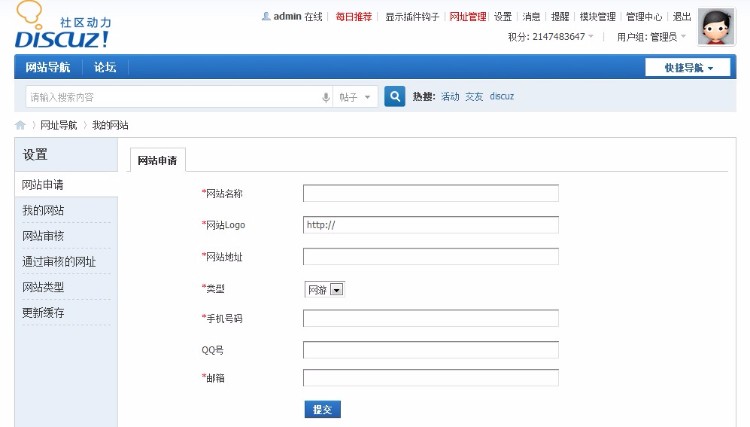Click the 显示插件钩子 link
This screenshot has height=427, width=750.
(412, 17)
